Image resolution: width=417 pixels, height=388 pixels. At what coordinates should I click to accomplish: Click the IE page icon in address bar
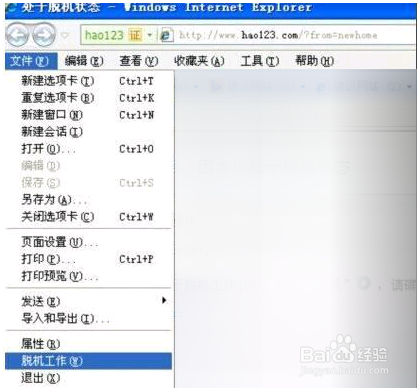coord(166,35)
